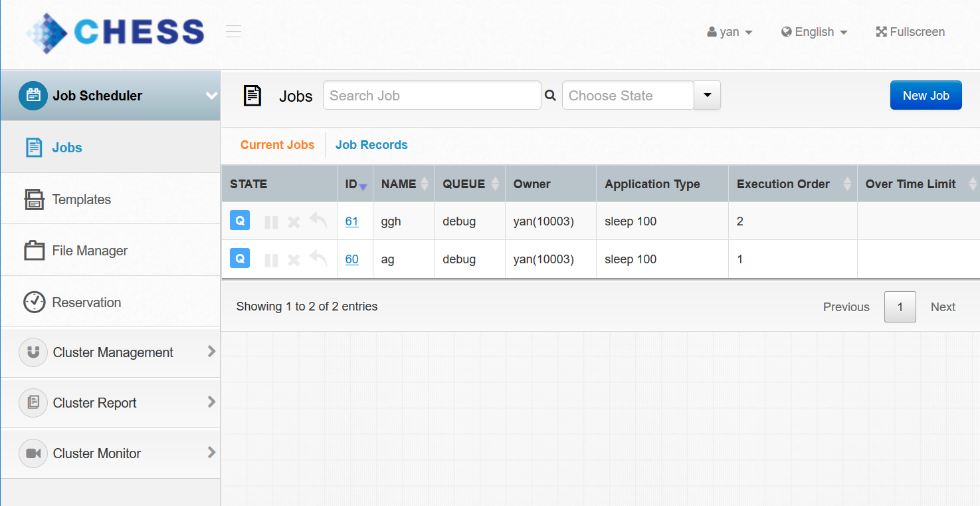Screen dimensions: 980x506
Task: Sort by Execution Order column
Action: click(x=793, y=184)
